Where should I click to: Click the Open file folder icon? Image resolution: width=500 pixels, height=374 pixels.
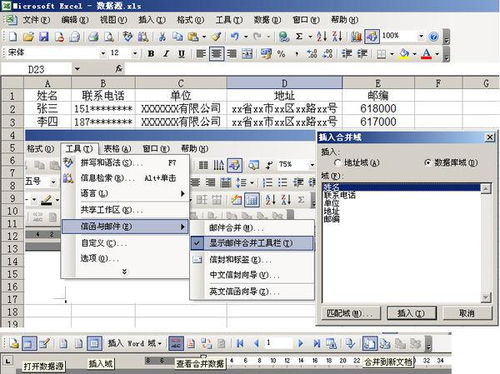click(28, 36)
